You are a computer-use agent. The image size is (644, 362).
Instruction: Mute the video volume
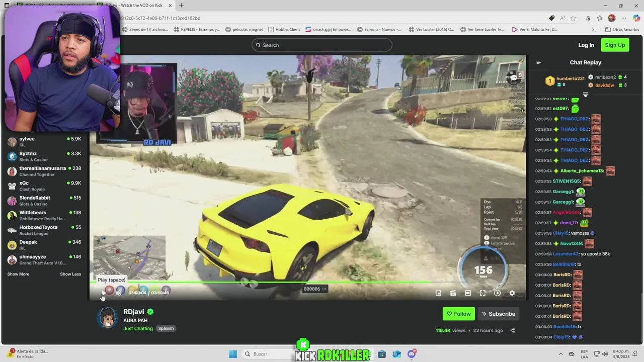(119, 292)
